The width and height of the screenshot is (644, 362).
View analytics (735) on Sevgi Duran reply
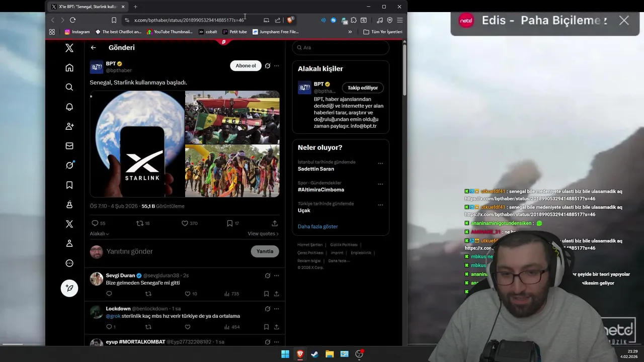click(x=231, y=294)
